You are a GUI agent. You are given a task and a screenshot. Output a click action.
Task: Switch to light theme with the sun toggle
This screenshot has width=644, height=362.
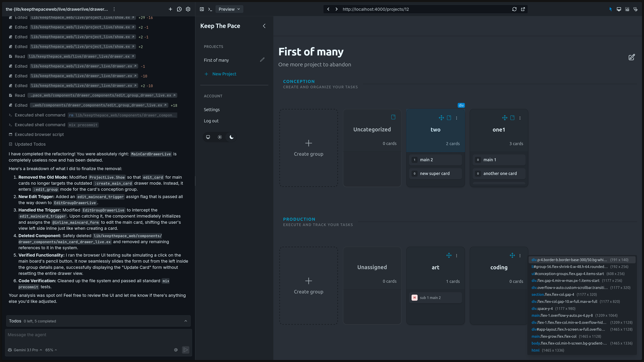pos(220,137)
